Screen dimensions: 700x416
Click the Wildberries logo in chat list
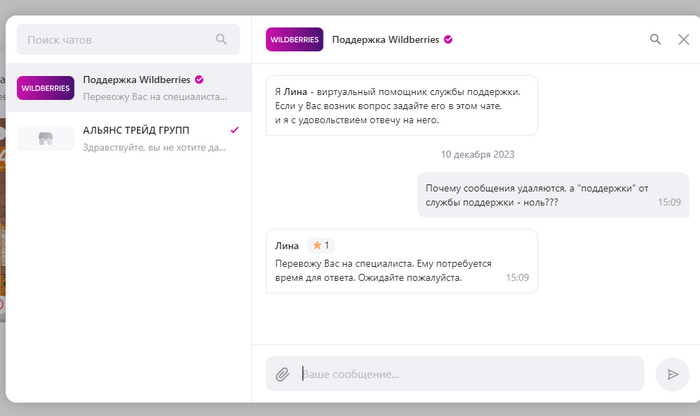pos(46,88)
